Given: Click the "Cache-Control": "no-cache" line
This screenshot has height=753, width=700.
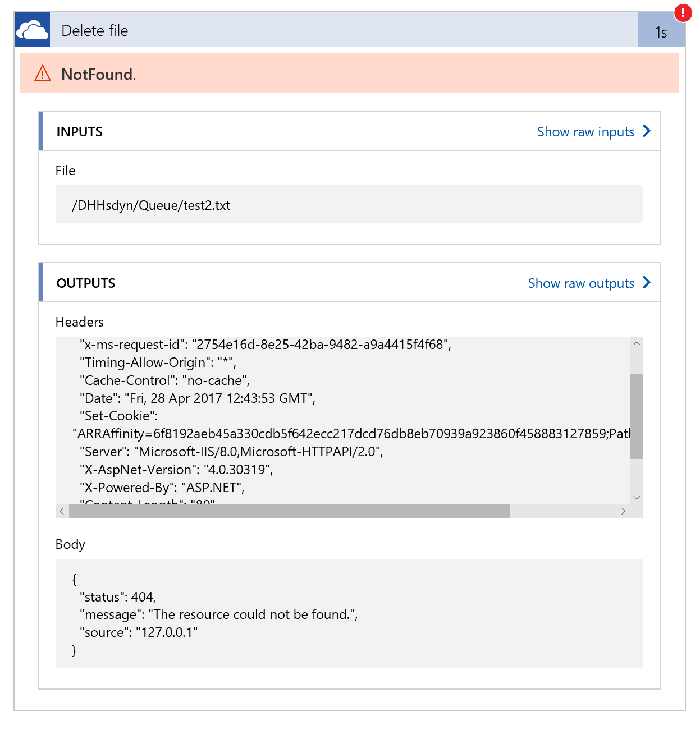Looking at the screenshot, I should coord(164,380).
